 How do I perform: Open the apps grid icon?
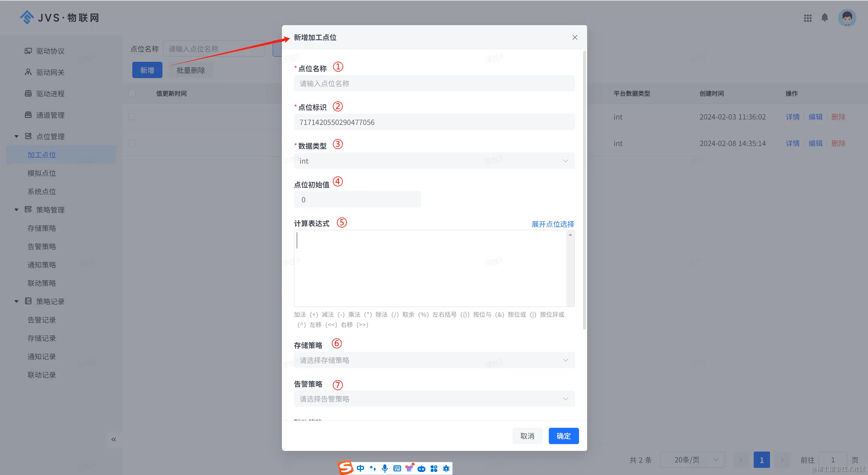808,18
